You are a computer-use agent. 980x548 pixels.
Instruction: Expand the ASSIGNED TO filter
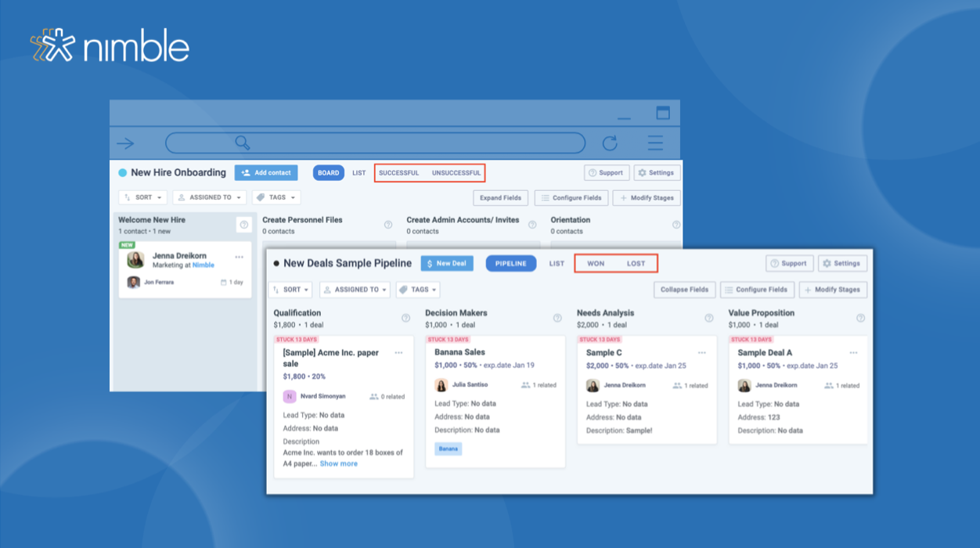pyautogui.click(x=355, y=290)
